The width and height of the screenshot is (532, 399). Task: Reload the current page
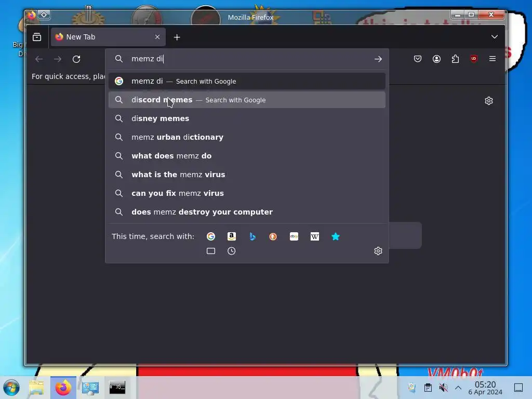pyautogui.click(x=76, y=59)
